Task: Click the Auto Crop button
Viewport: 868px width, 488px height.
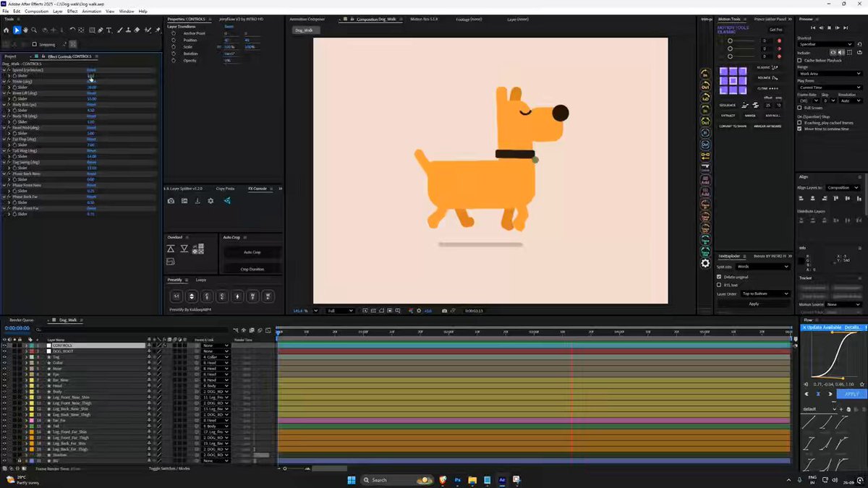Action: [252, 252]
